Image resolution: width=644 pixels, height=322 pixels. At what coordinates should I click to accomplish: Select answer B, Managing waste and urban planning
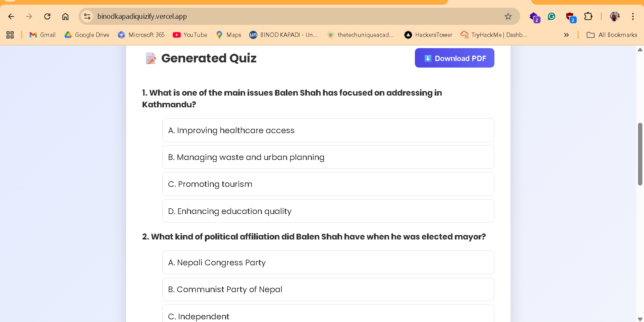328,157
